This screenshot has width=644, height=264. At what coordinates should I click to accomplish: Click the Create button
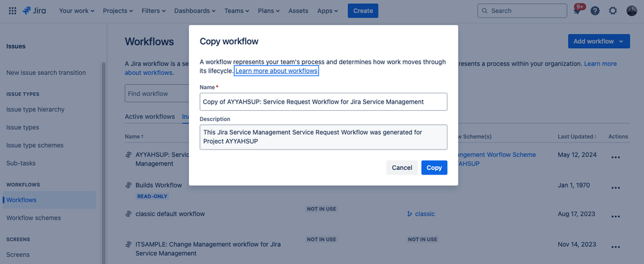coord(363,11)
